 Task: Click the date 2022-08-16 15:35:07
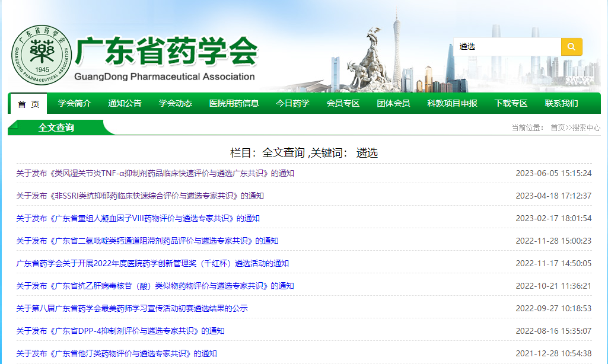(553, 331)
